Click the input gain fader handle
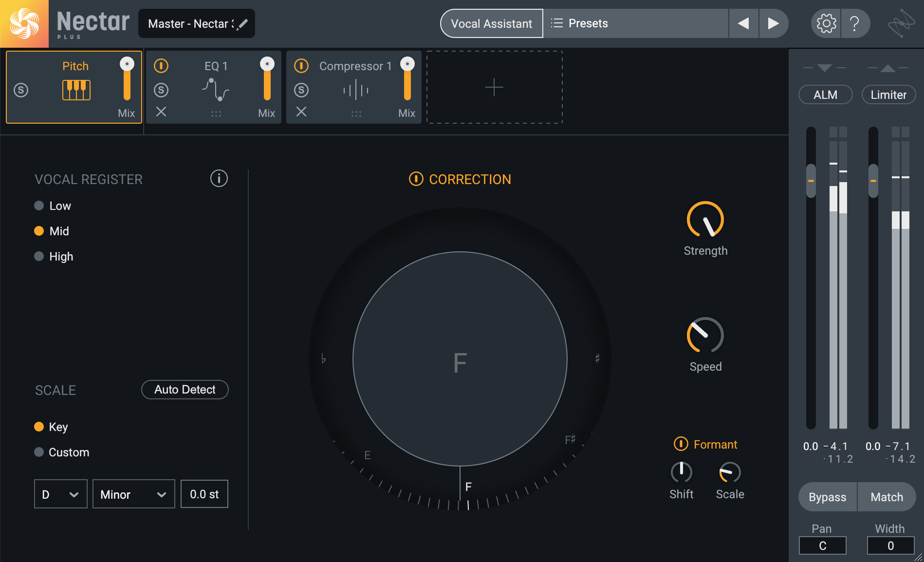Viewport: 924px width, 562px height. 811,181
